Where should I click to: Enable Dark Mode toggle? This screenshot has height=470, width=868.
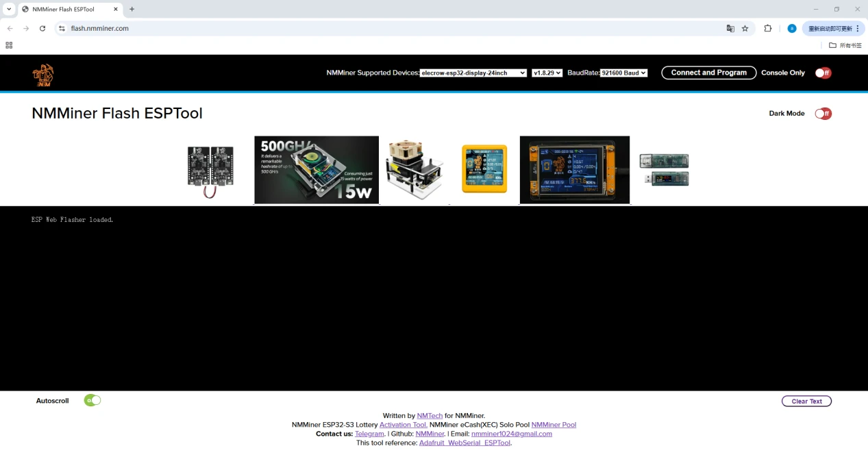click(823, 114)
